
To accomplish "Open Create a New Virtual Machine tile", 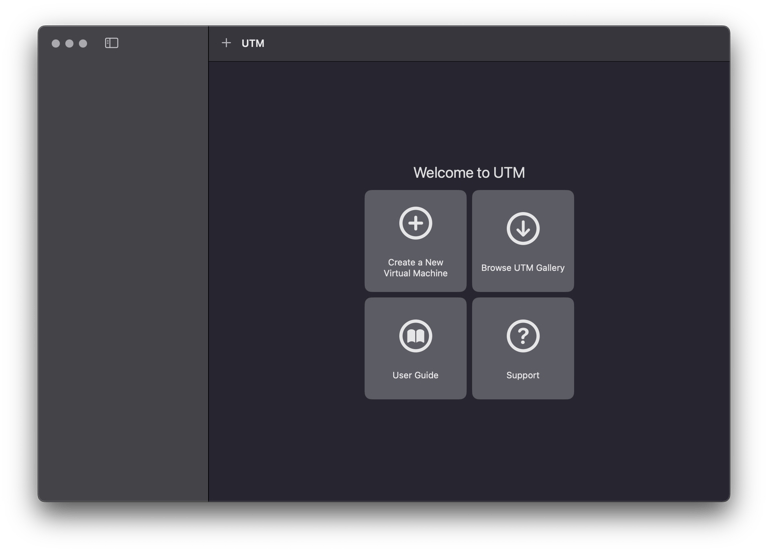I will click(x=415, y=241).
